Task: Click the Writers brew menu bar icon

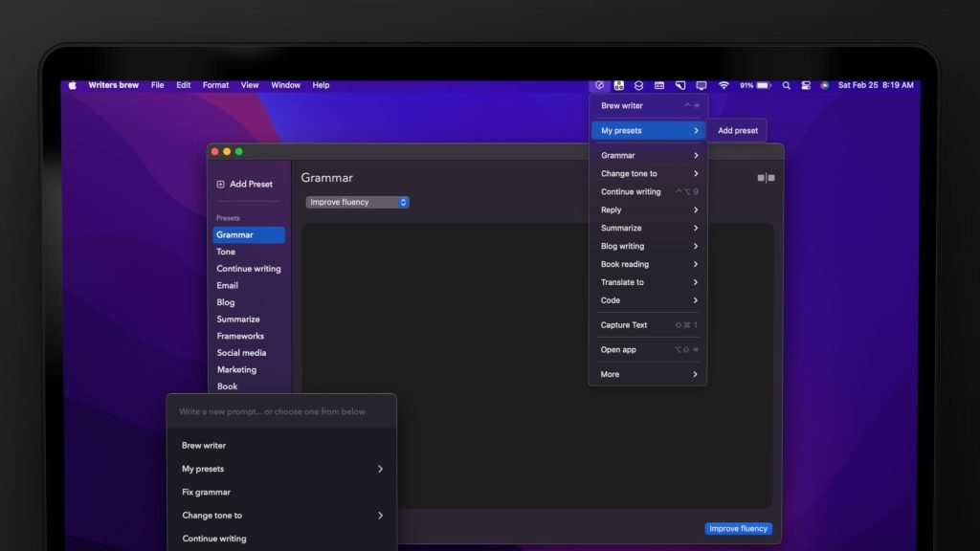Action: [599, 85]
